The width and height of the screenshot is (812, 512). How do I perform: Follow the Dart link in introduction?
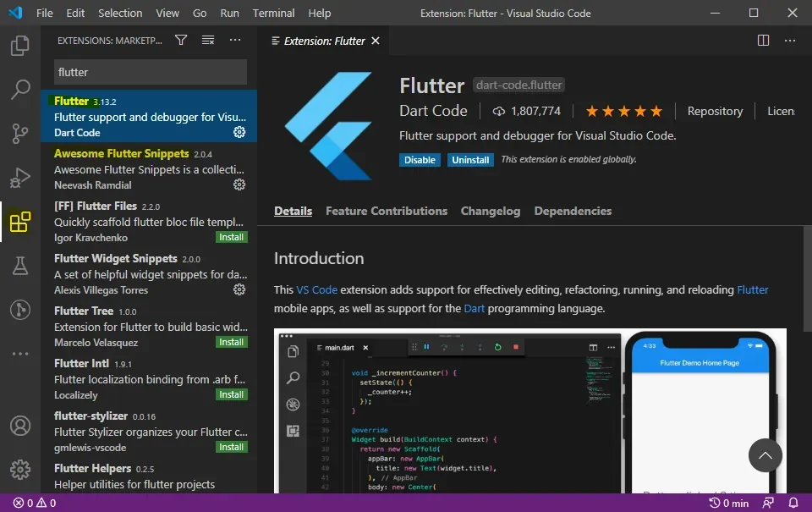(474, 308)
